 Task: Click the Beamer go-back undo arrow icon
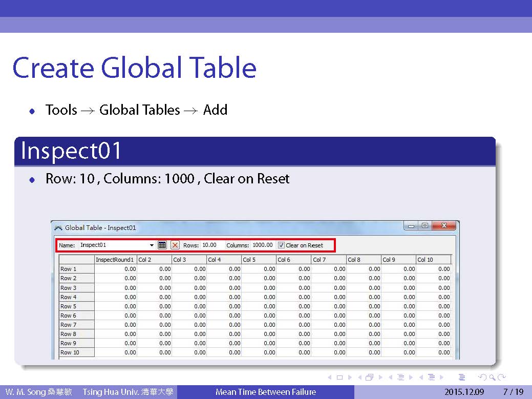(481, 377)
